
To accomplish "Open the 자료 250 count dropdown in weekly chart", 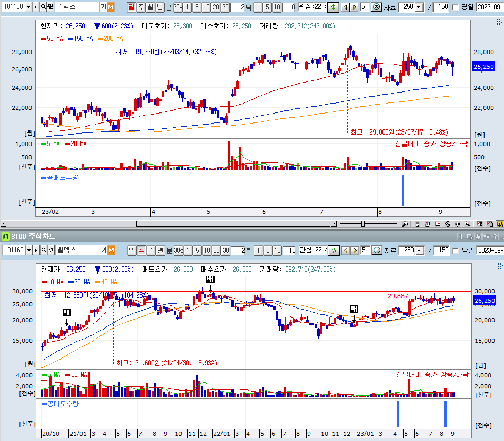I will [419, 251].
